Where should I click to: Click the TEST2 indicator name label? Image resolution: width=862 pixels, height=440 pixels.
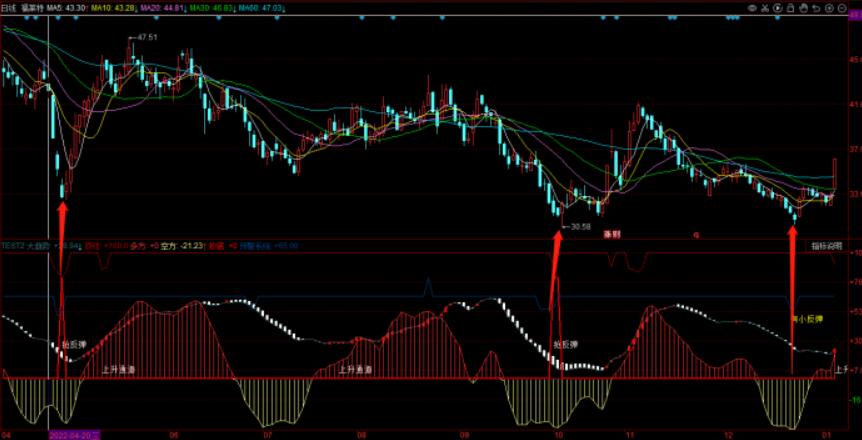12,244
